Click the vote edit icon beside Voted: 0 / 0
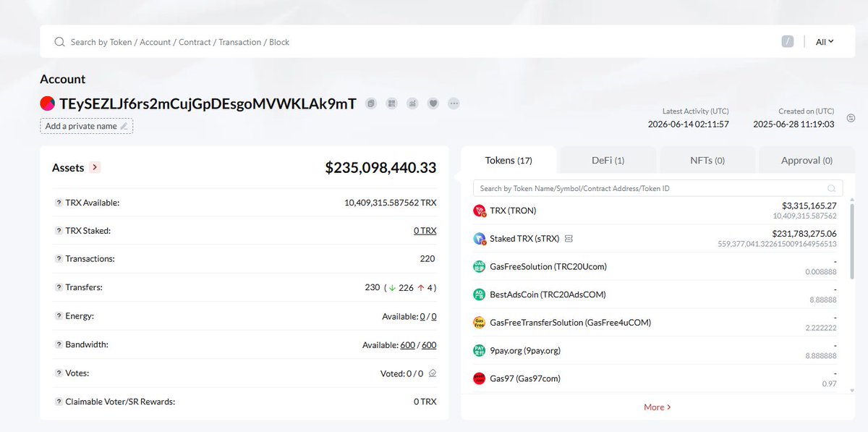This screenshot has height=432, width=868. click(x=433, y=373)
